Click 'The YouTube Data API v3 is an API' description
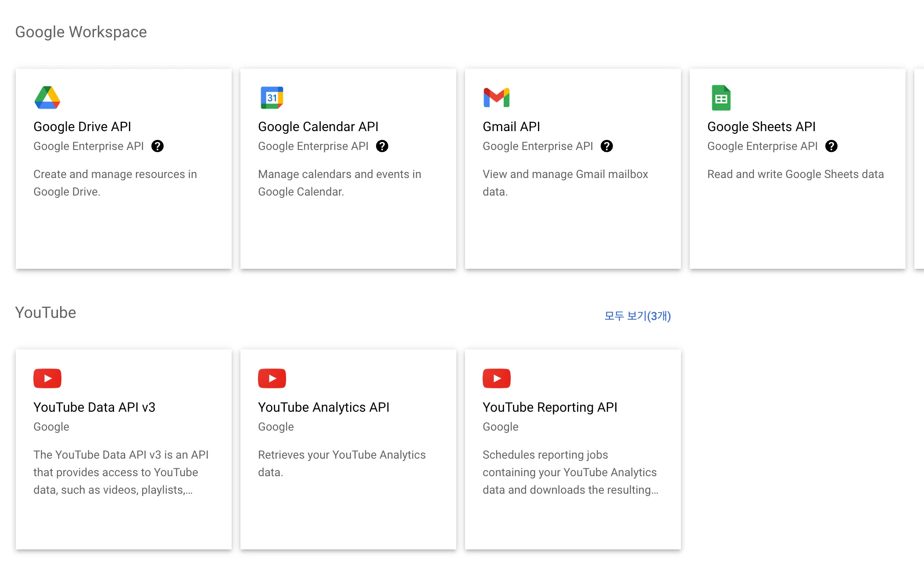924x563 pixels. pyautogui.click(x=121, y=472)
